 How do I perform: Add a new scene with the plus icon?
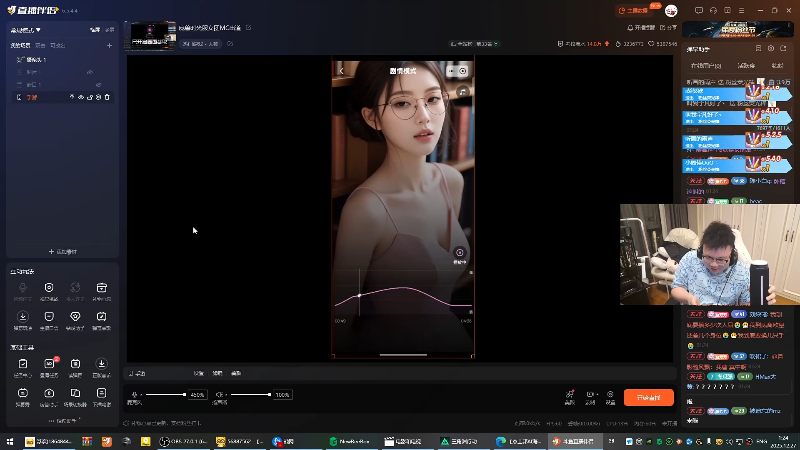[109, 45]
